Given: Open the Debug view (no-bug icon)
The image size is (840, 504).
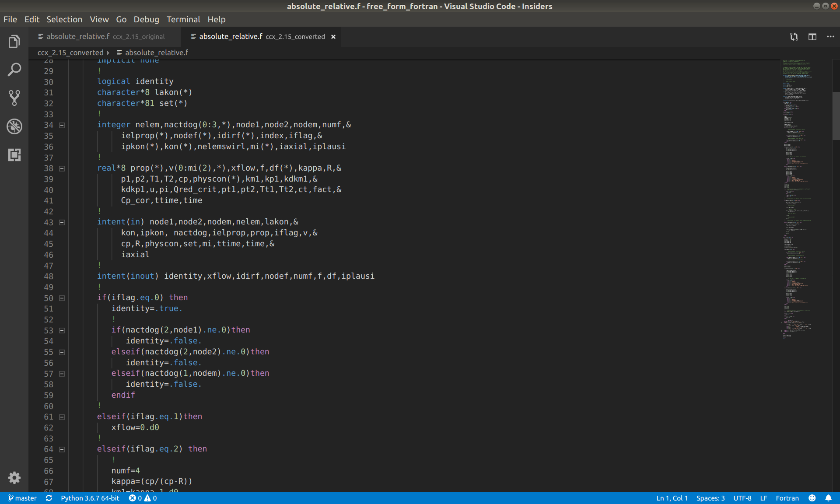Looking at the screenshot, I should [14, 126].
